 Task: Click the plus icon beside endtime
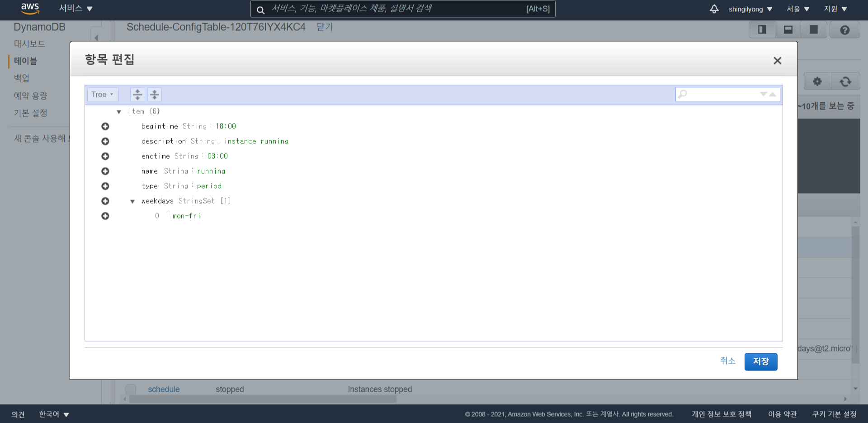click(105, 156)
